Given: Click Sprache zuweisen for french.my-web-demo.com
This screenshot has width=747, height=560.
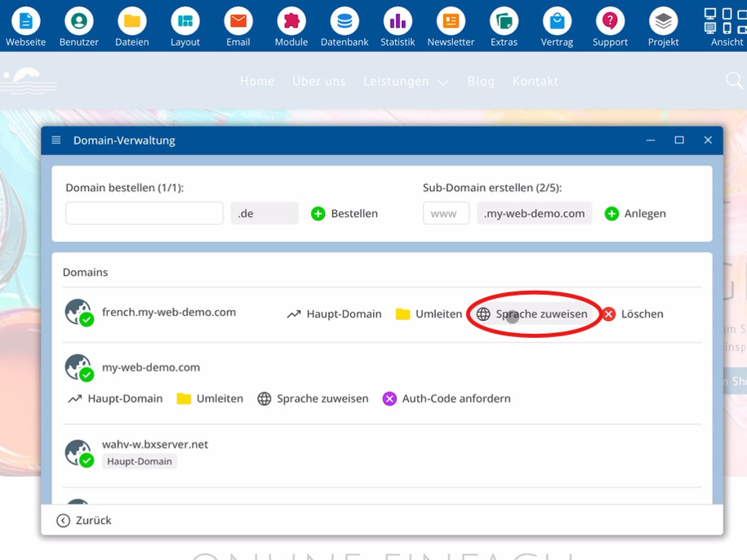Looking at the screenshot, I should click(532, 314).
